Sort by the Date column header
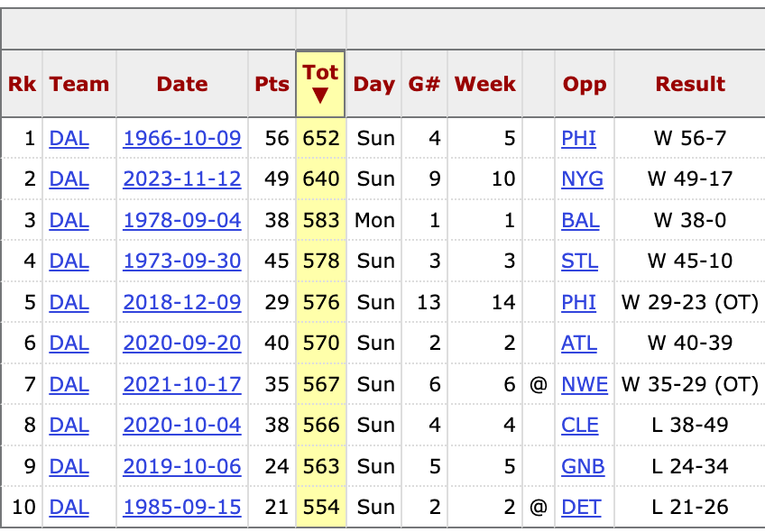This screenshot has width=765, height=532. (x=182, y=83)
